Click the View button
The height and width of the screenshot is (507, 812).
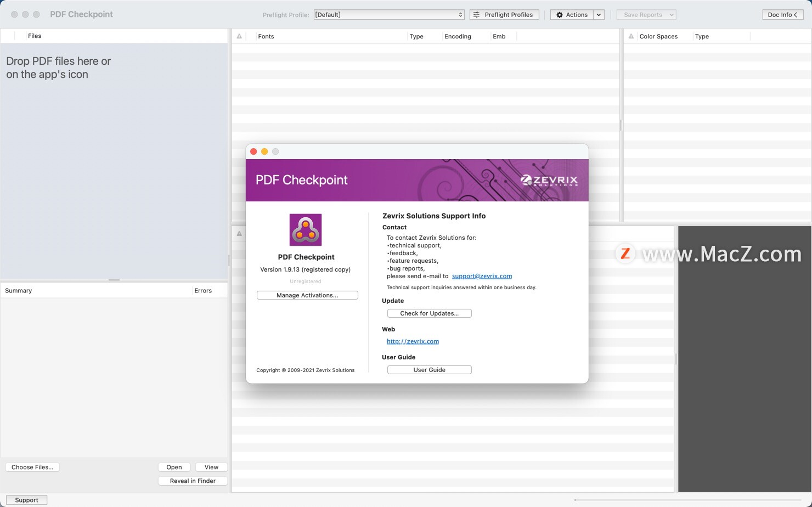tap(211, 467)
